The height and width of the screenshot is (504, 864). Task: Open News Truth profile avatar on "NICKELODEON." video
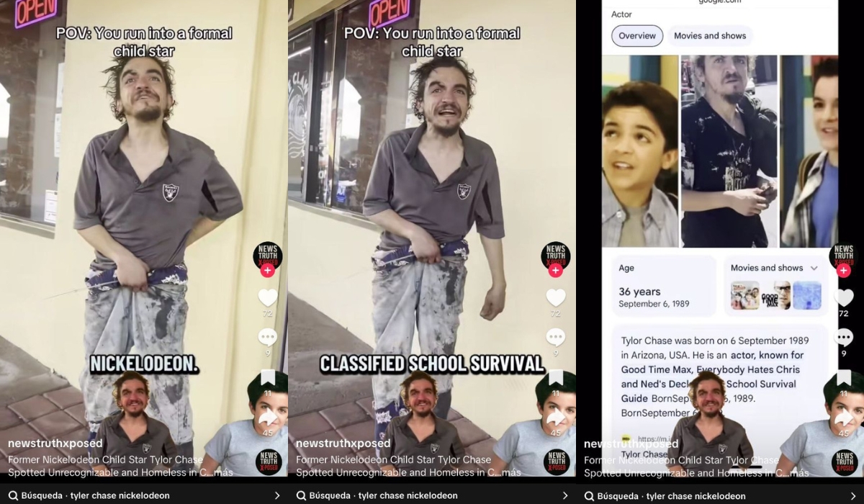268,255
